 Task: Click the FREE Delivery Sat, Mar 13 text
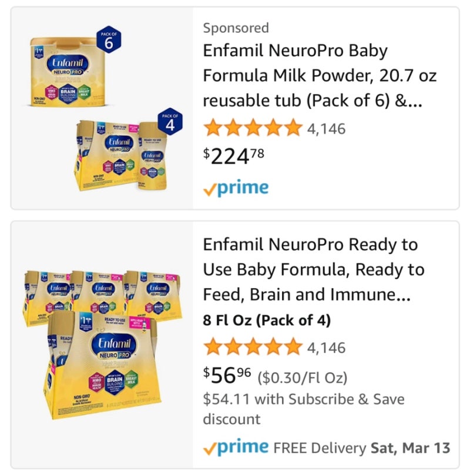[x=361, y=448]
